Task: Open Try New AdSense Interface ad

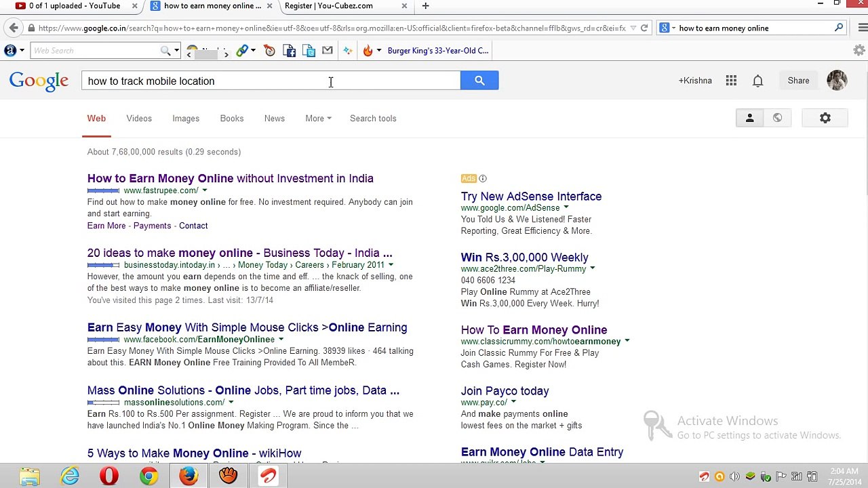Action: [x=532, y=197]
